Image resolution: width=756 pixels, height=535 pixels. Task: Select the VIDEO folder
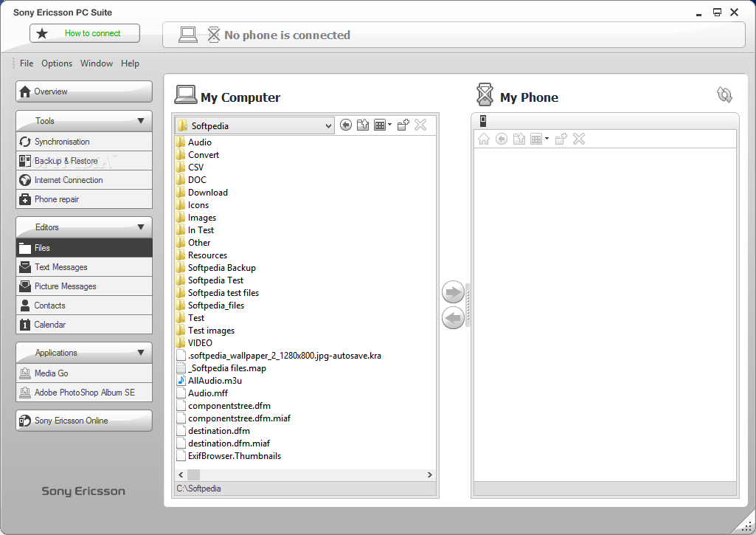(194, 343)
